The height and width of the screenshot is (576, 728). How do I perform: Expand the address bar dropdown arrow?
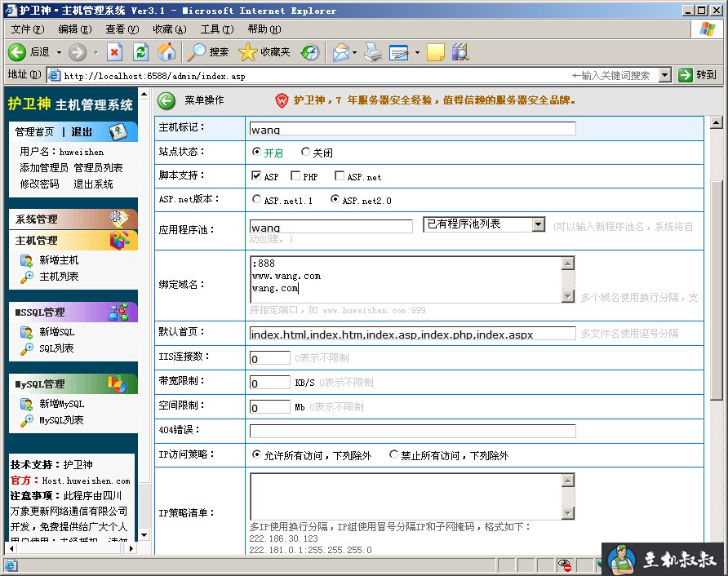tap(665, 75)
